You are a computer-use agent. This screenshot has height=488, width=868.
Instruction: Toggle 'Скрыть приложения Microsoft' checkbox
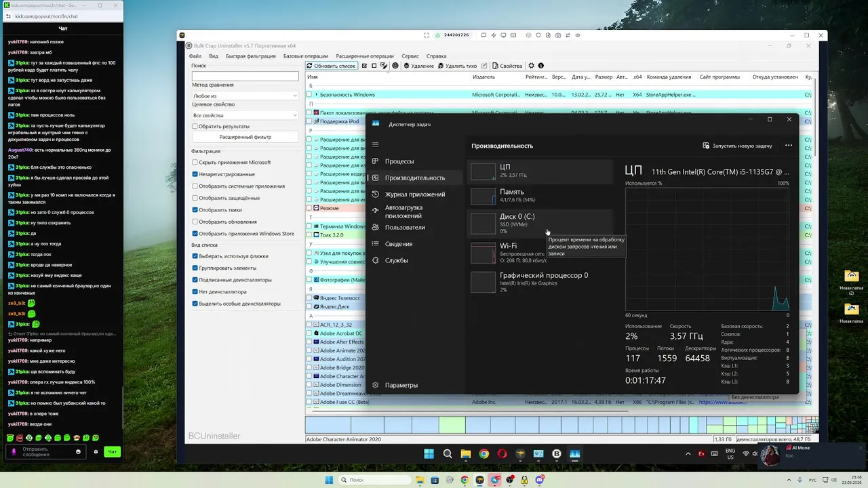click(195, 162)
